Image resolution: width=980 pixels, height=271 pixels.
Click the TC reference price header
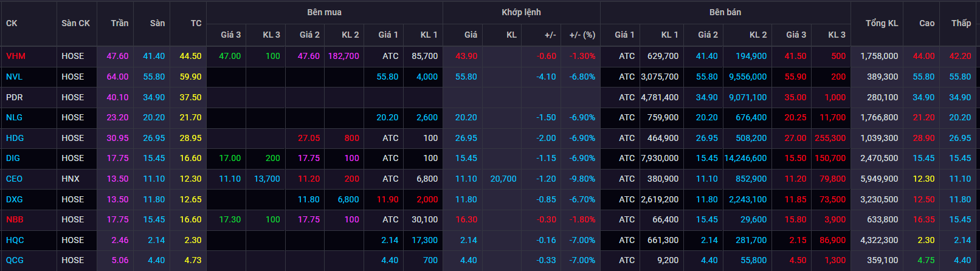pyautogui.click(x=196, y=23)
